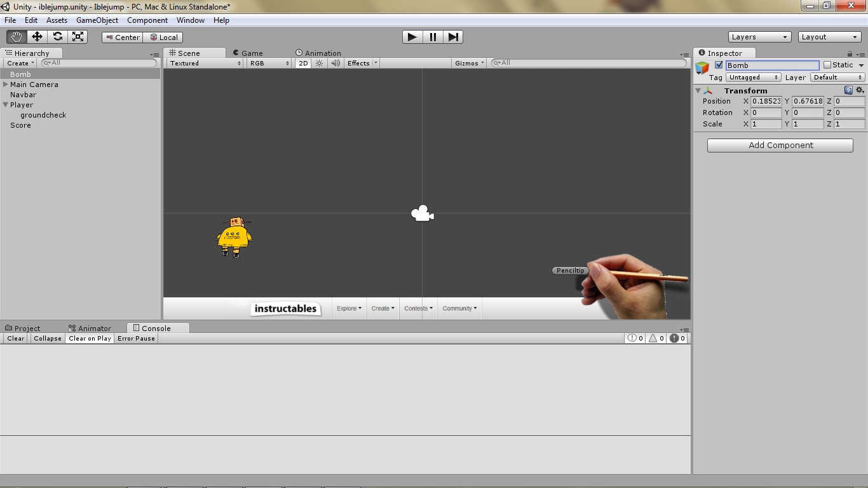
Task: Toggle the 2D scene view mode
Action: click(303, 63)
